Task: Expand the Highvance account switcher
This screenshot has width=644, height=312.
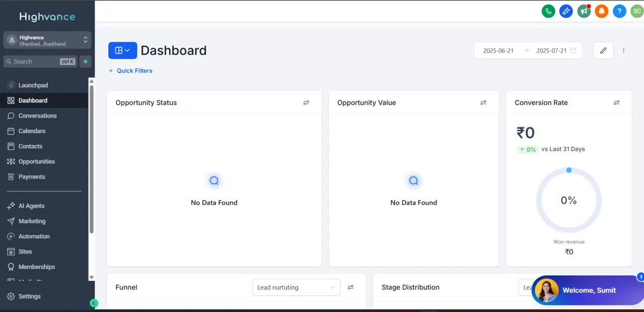Action: [x=47, y=40]
